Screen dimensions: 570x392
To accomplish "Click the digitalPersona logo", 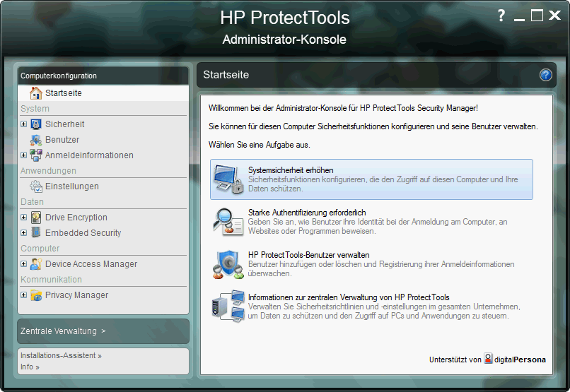I will 515,360.
